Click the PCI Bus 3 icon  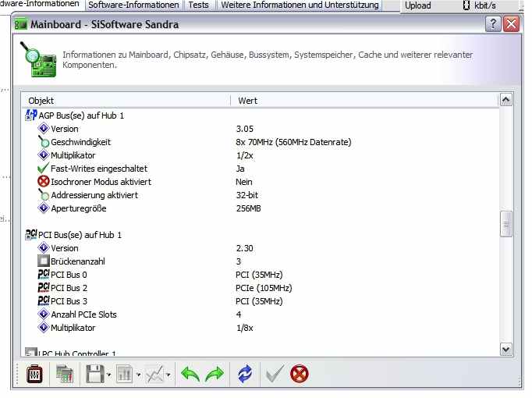click(44, 300)
